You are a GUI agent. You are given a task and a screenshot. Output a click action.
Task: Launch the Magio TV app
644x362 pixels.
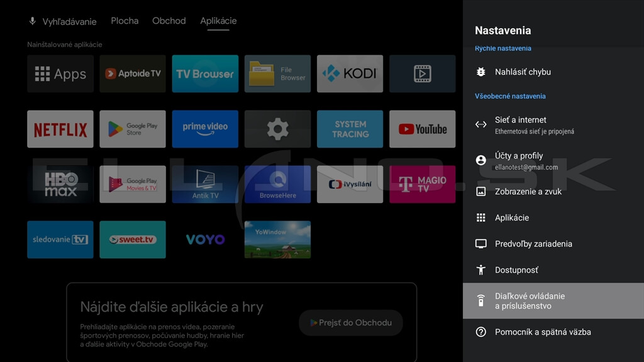pos(422,185)
